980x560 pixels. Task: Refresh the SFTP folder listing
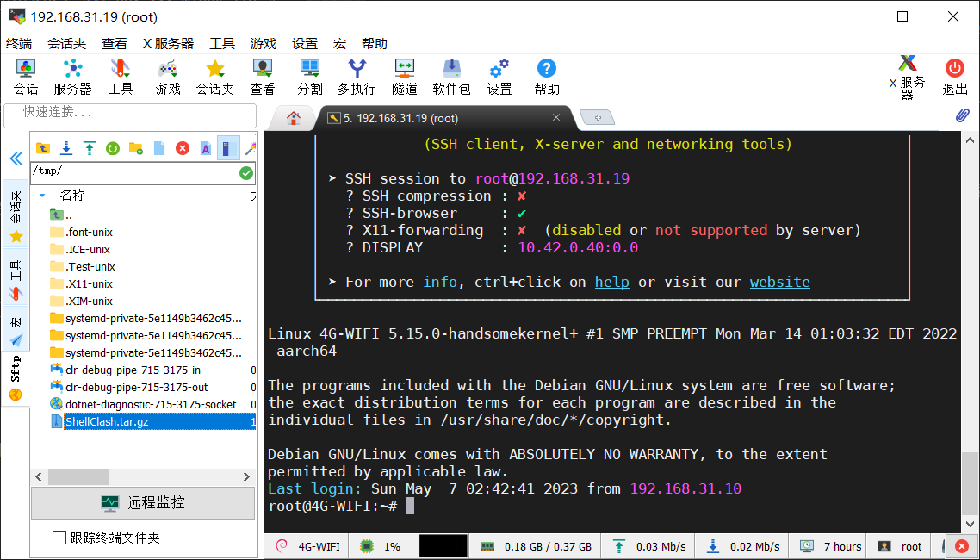112,148
